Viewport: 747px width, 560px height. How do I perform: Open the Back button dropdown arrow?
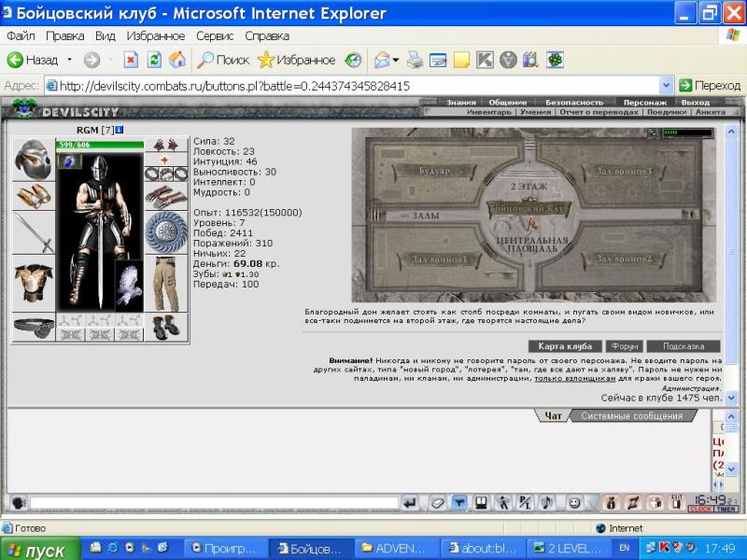69,60
